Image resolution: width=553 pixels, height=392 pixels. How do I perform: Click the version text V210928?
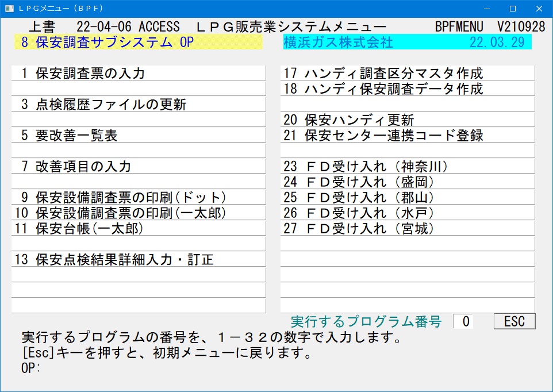pyautogui.click(x=521, y=27)
